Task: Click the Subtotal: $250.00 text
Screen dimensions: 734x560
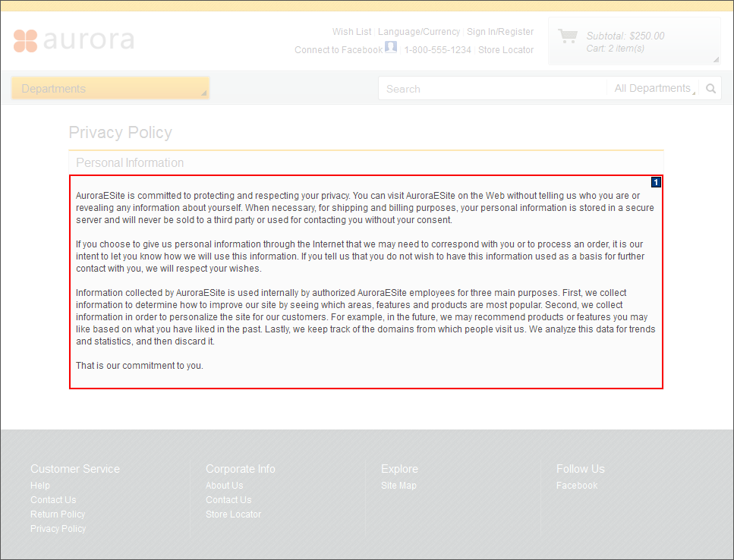Action: (625, 36)
